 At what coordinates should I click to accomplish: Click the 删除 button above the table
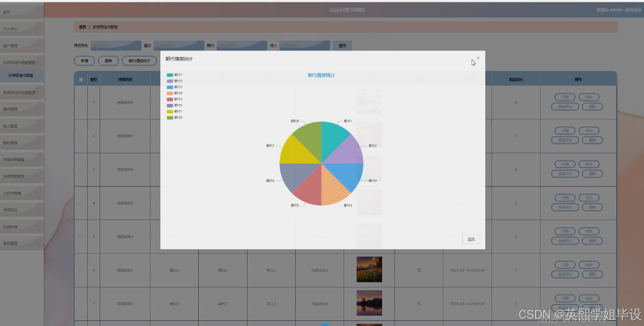click(x=108, y=61)
